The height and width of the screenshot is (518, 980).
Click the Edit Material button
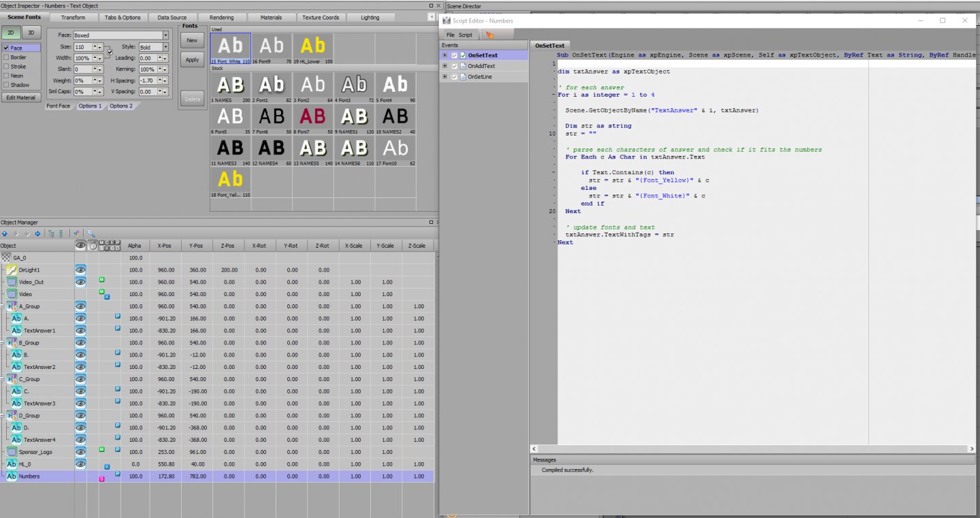21,97
